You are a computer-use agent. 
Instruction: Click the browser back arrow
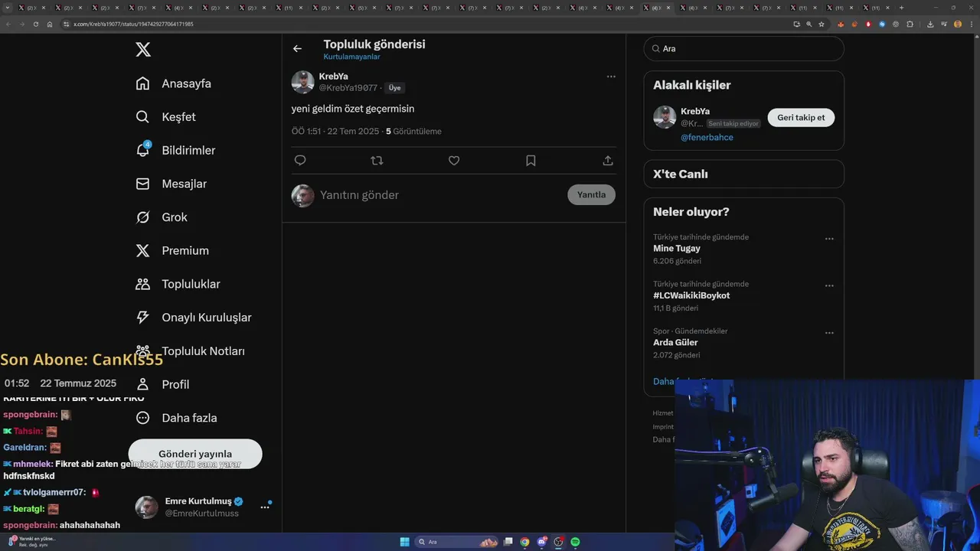[x=8, y=24]
